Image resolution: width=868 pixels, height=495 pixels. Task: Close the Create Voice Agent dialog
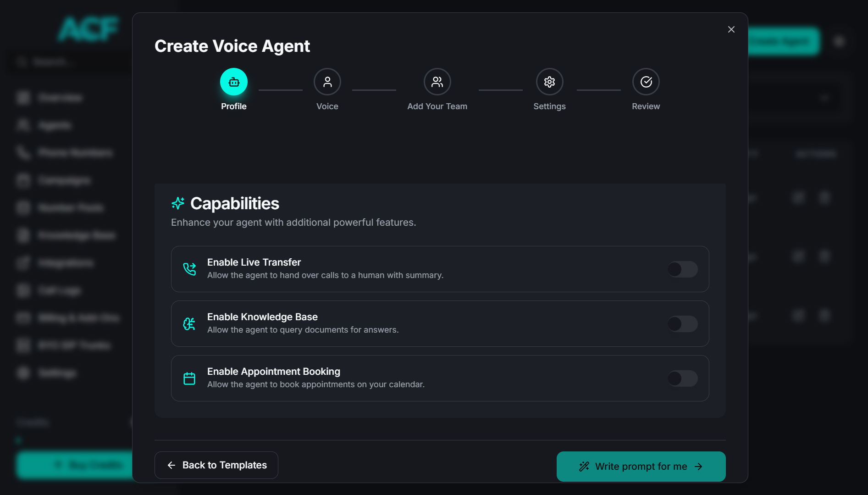point(731,29)
